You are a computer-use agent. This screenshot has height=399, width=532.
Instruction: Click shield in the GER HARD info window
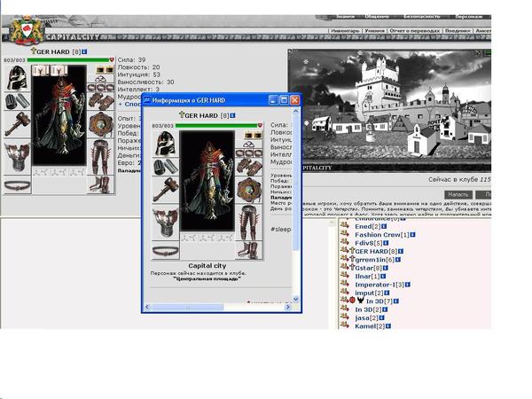tap(249, 191)
